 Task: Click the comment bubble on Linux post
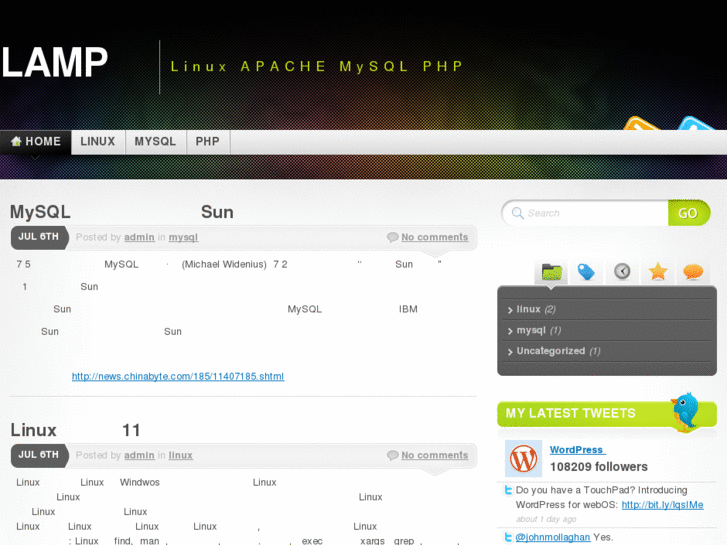pos(392,455)
